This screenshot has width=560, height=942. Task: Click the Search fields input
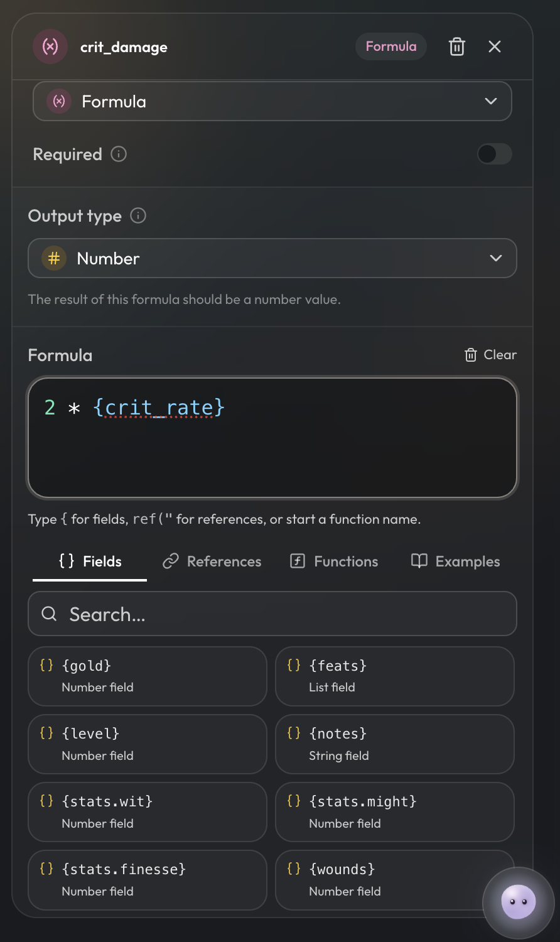point(272,614)
